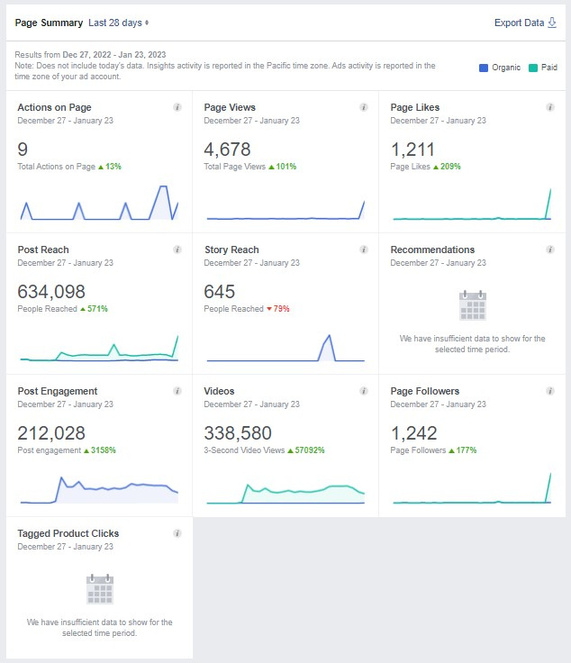This screenshot has width=571, height=663.
Task: Click the teal Paid legend swatch
Action: click(533, 68)
